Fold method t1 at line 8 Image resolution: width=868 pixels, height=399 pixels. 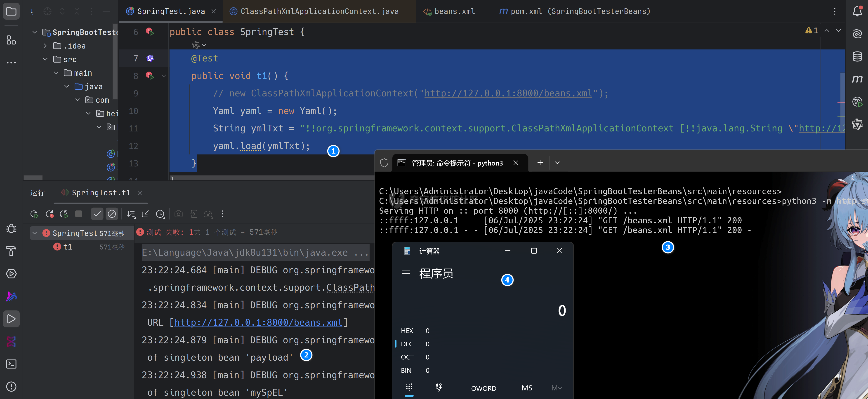[164, 76]
